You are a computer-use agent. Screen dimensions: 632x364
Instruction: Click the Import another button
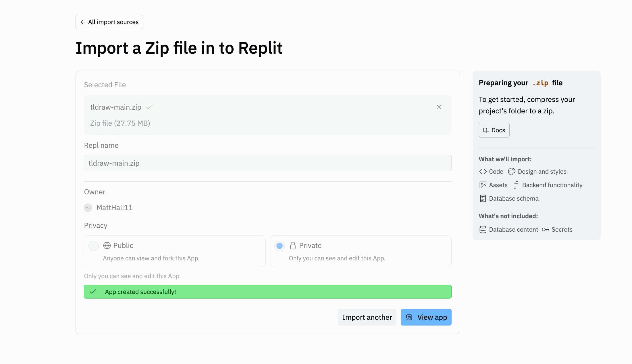(x=367, y=317)
